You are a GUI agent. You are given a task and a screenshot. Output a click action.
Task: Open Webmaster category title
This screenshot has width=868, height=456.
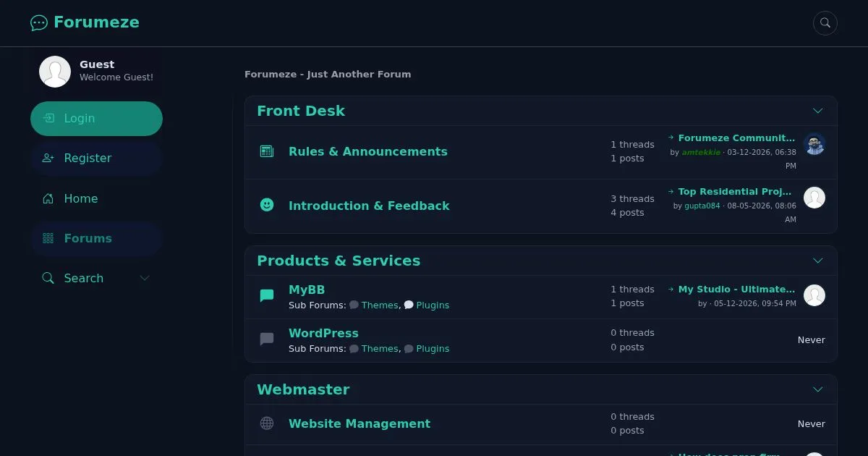303,389
